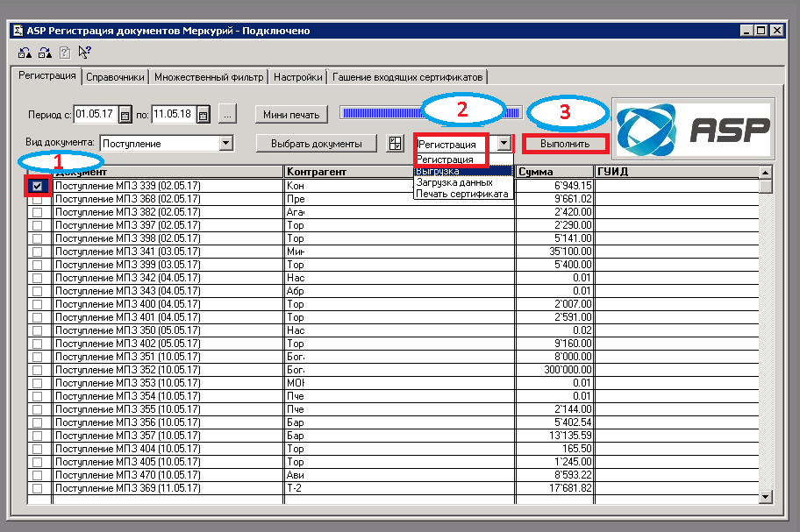
Task: Click the end date field 11.05.18
Action: pyautogui.click(x=174, y=114)
